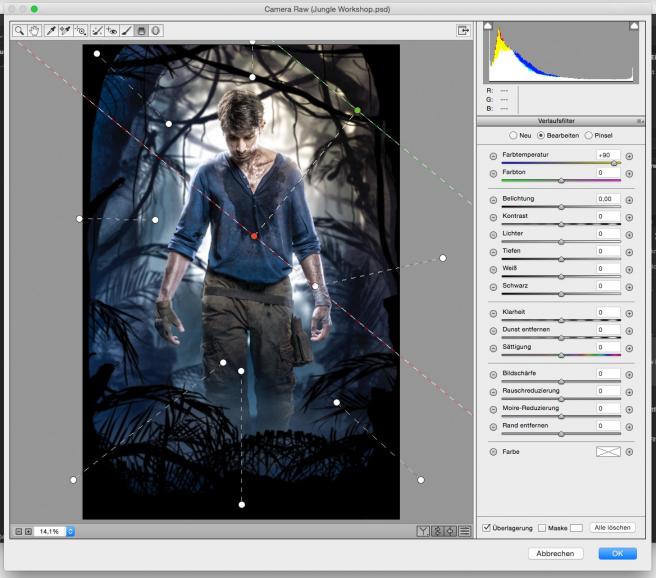Viewport: 656px width, 578px height.
Task: Increase Rand entfernen with its plus icon
Action: click(629, 427)
